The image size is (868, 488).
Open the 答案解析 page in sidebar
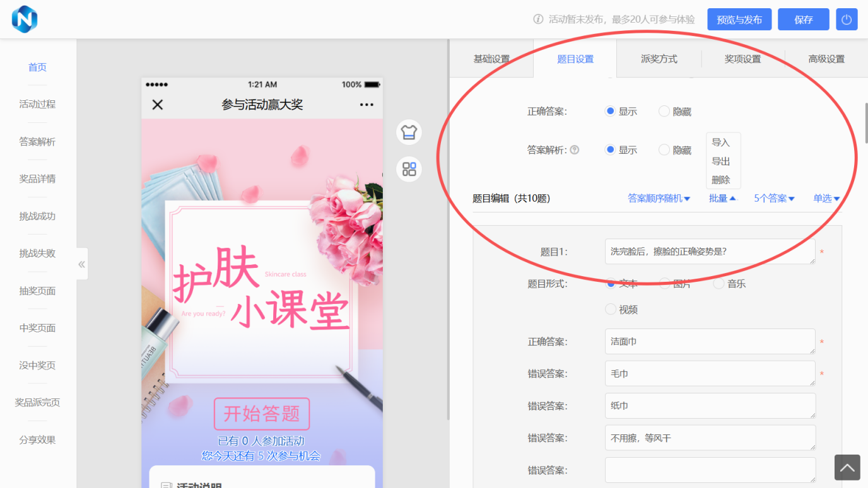coord(37,142)
